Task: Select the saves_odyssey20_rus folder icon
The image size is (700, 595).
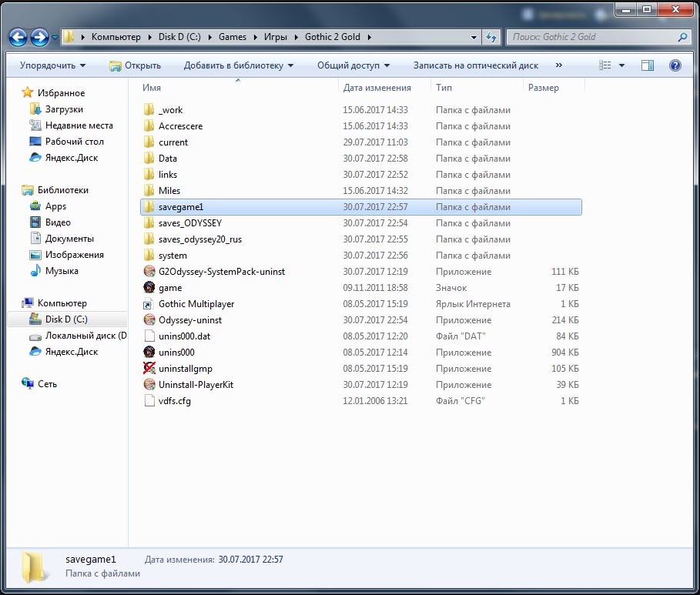Action: [149, 239]
